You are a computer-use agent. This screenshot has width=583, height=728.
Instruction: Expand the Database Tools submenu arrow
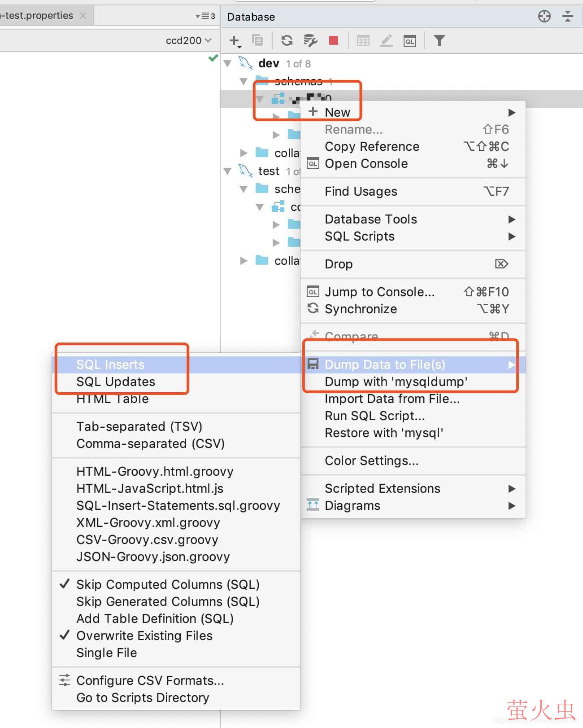coord(512,219)
